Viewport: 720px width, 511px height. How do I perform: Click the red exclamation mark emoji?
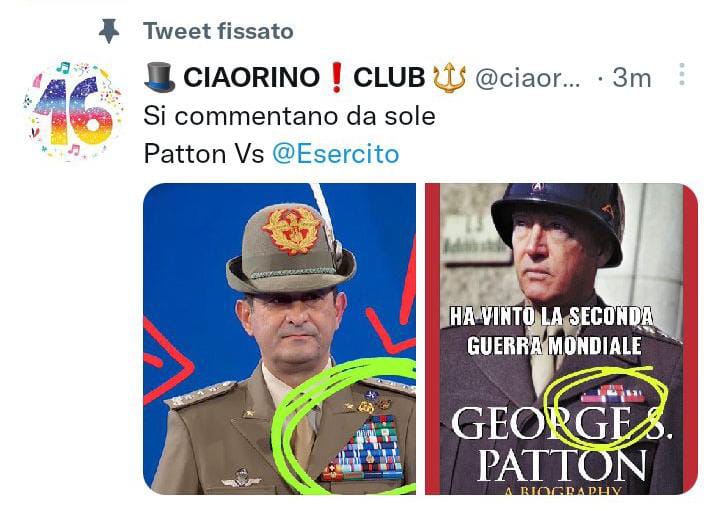point(337,78)
